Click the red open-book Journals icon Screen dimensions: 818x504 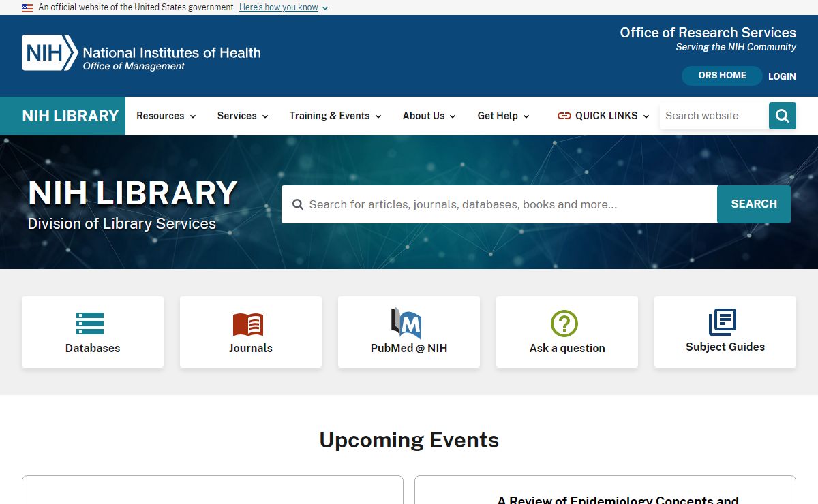point(248,324)
